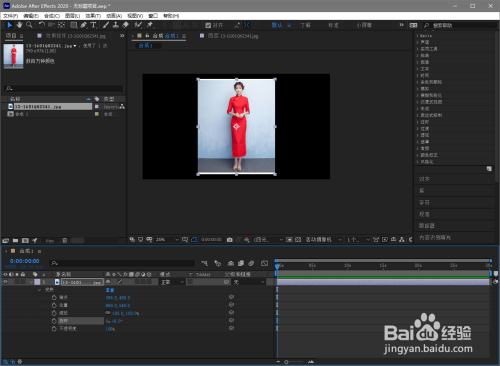500x366 pixels.
Task: Open the 图层(L) menu
Action: coord(72,16)
